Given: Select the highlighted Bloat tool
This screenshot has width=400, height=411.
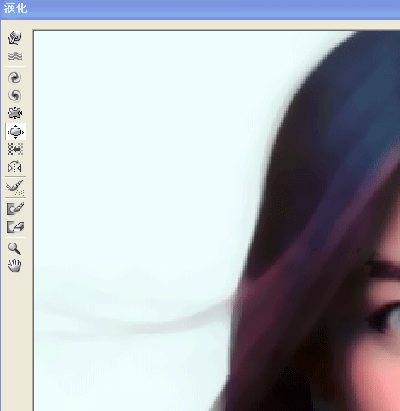Looking at the screenshot, I should point(15,132).
